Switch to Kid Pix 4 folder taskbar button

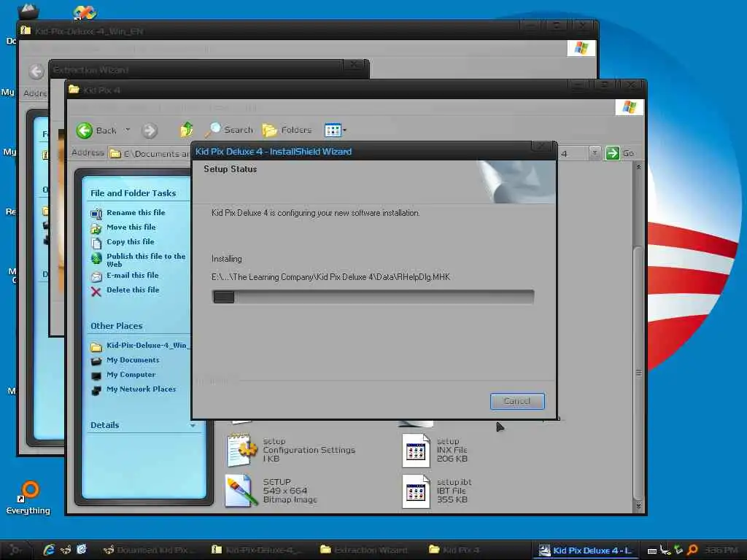(x=476, y=550)
